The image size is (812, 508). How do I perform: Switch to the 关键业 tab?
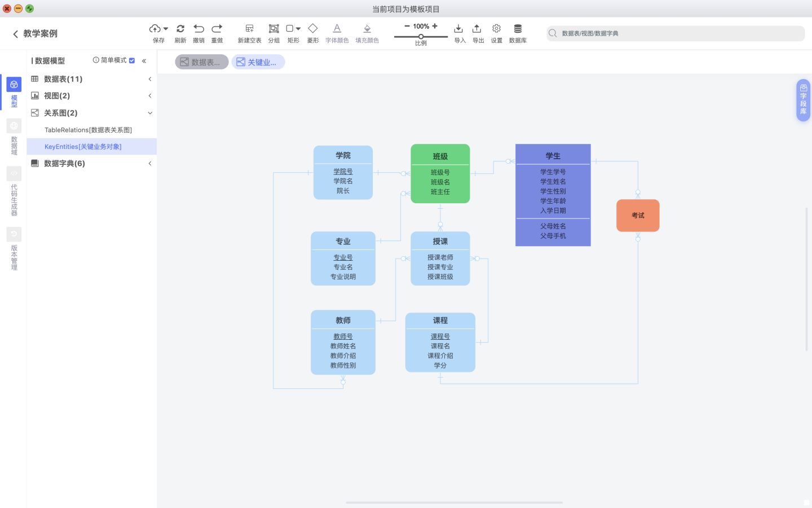click(x=258, y=62)
